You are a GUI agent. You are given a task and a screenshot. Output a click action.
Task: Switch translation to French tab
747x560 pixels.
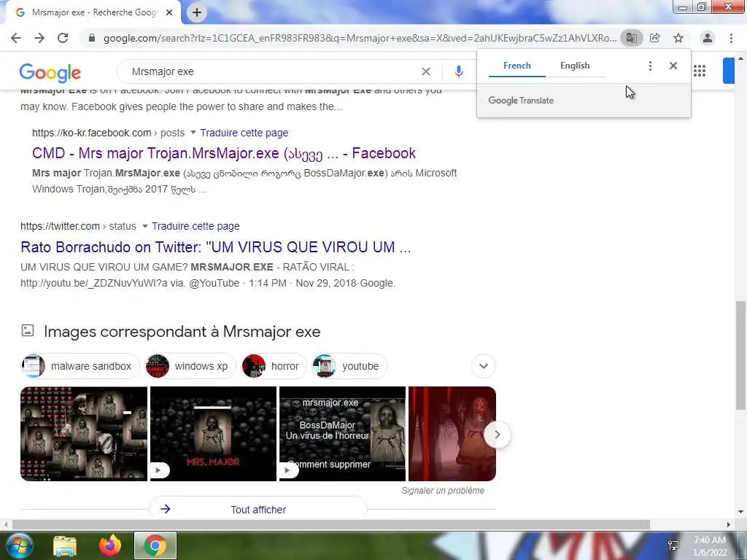tap(517, 66)
